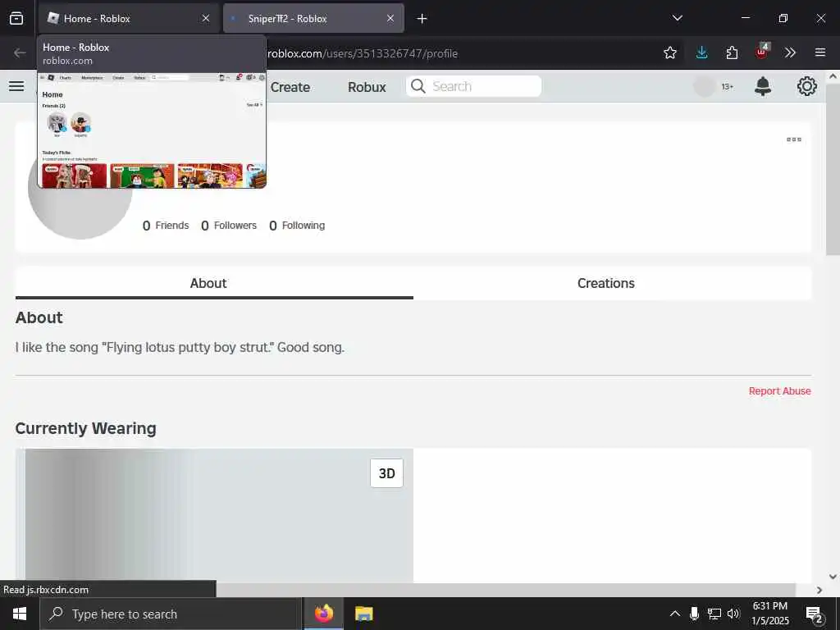Open the Action Center notifications icon
840x630 pixels.
coord(815,614)
